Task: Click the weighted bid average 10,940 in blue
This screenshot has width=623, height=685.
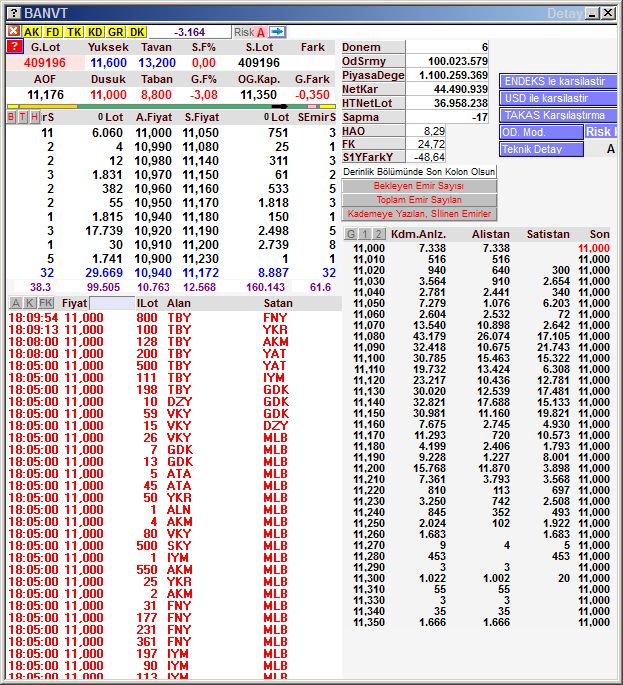Action: point(153,273)
